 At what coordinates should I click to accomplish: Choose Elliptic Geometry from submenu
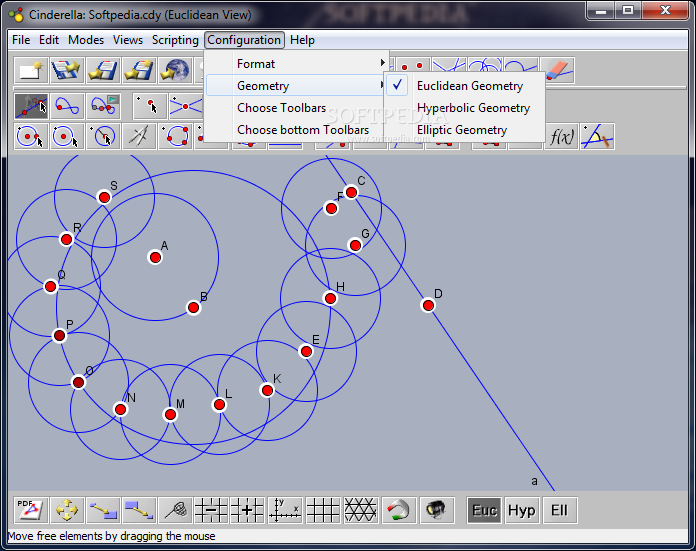coord(464,130)
